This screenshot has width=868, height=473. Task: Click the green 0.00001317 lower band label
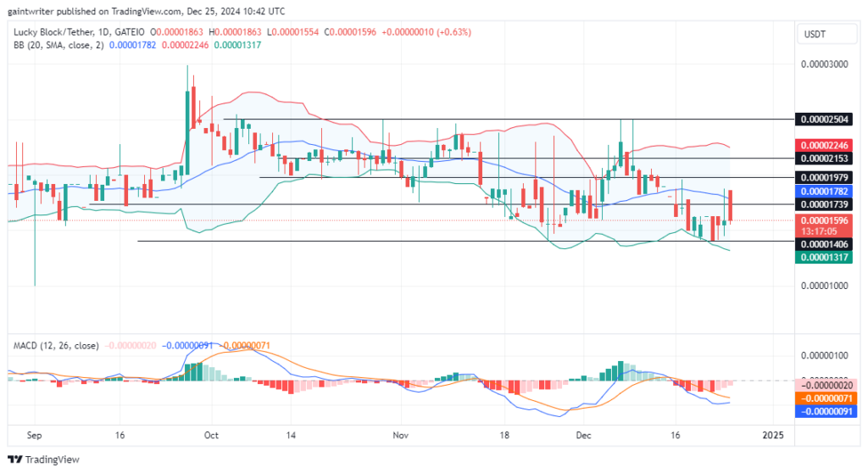click(x=824, y=257)
